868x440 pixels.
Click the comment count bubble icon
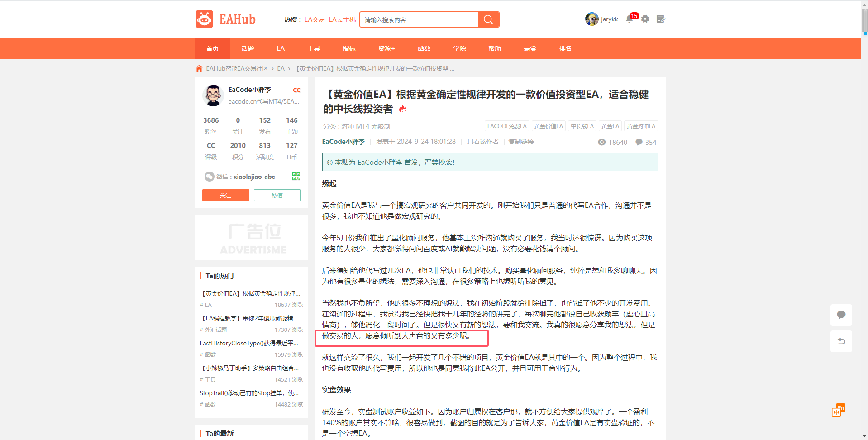pos(639,142)
